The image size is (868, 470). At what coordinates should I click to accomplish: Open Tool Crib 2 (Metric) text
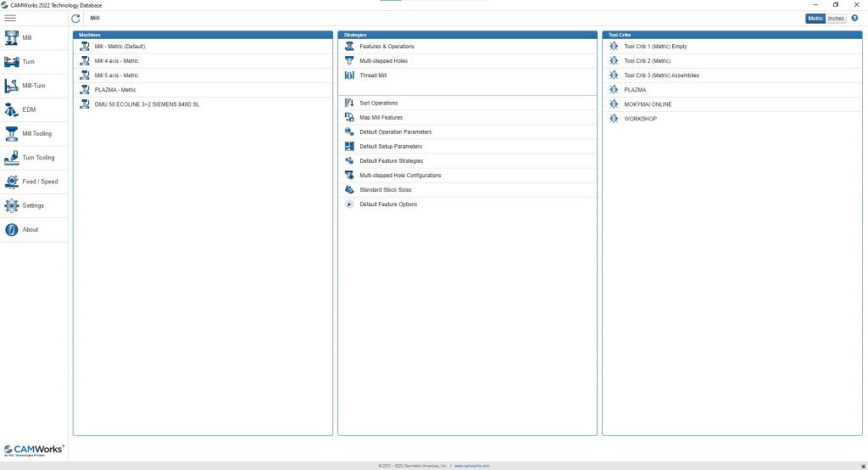tap(647, 61)
